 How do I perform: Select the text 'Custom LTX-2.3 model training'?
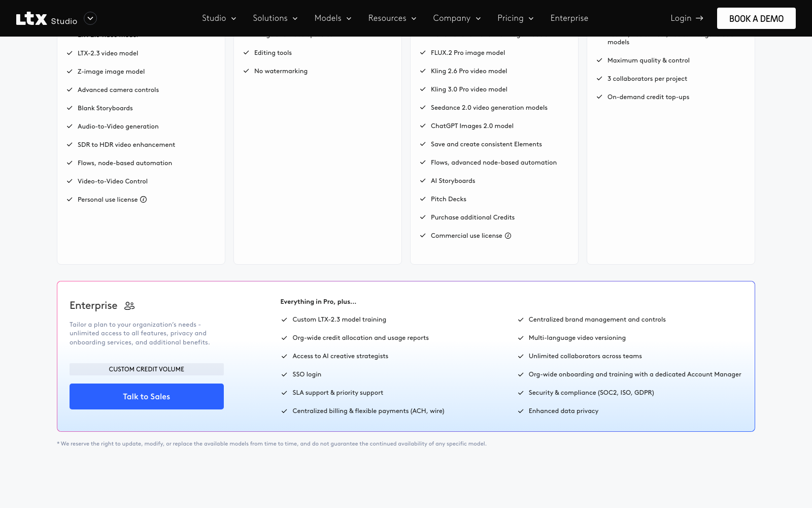click(x=340, y=320)
